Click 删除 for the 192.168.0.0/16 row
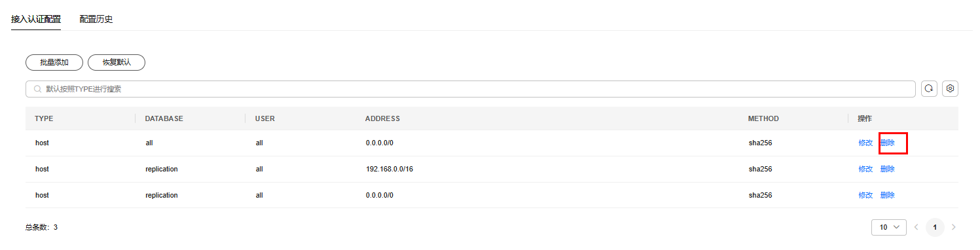This screenshot has width=980, height=250. pyautogui.click(x=888, y=169)
